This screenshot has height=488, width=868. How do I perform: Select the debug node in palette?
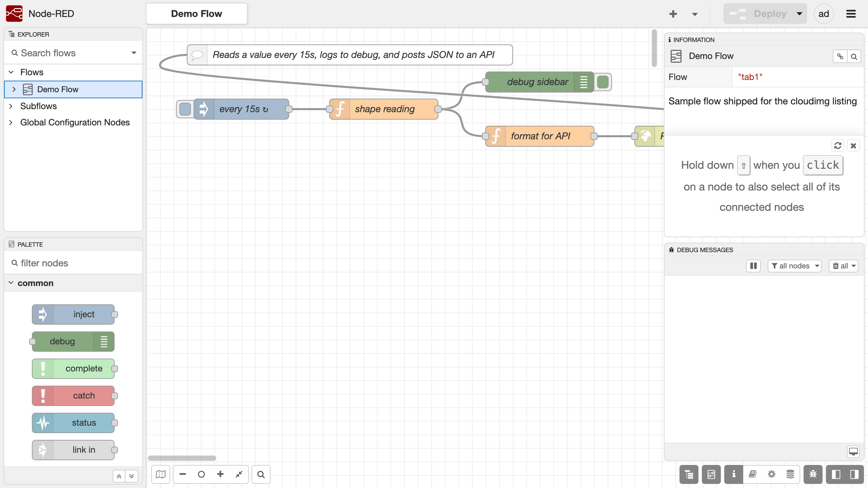(73, 342)
